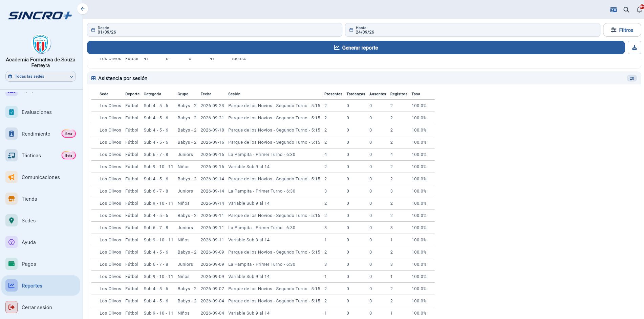Viewport: 644px width, 319px height.
Task: Click the Tienda store icon
Action: coord(12,199)
